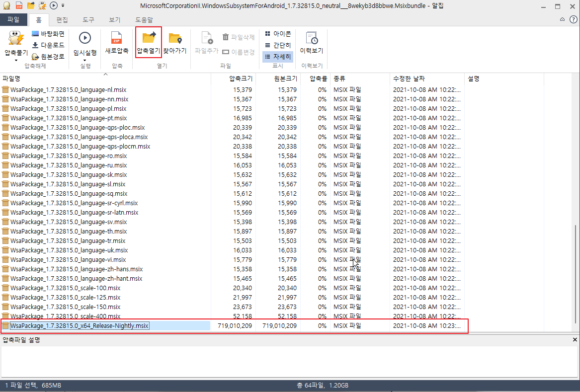Expand the 임시실행 dropdown arrow

85,60
